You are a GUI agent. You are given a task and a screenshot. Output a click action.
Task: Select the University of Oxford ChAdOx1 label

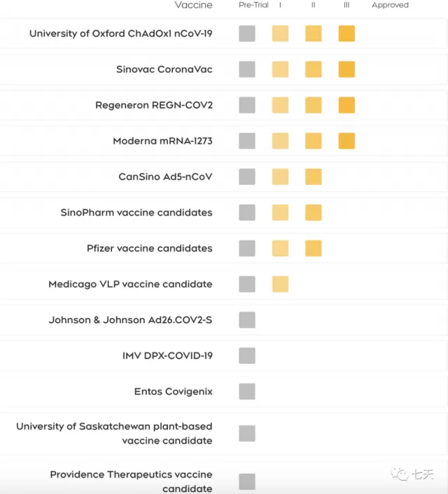click(121, 34)
